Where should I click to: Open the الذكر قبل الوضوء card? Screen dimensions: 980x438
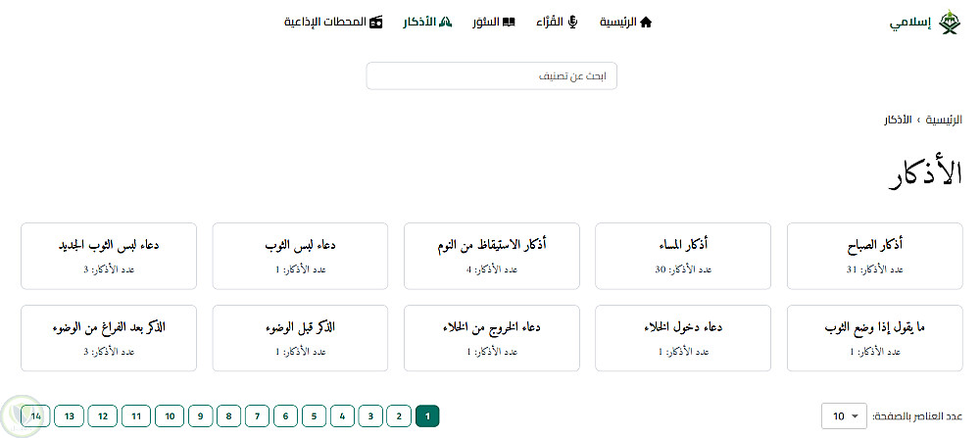pos(300,338)
